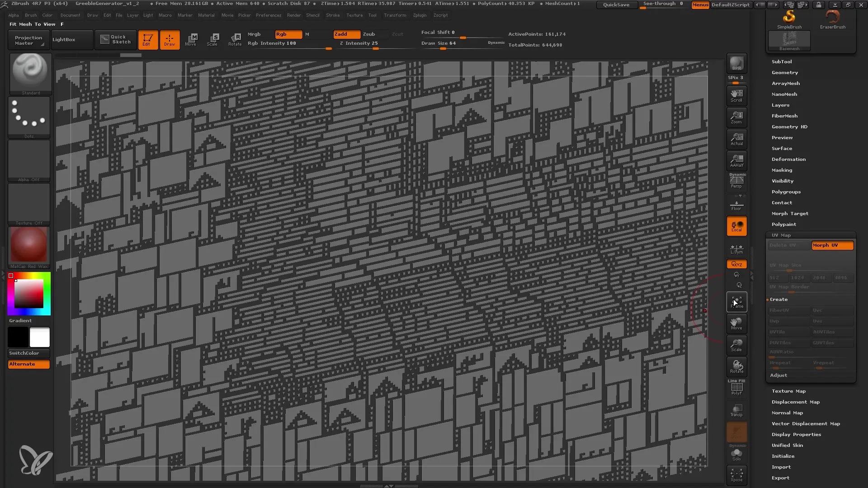868x488 pixels.
Task: Select the SimpleBrush tool thumbnail
Action: coord(789,19)
